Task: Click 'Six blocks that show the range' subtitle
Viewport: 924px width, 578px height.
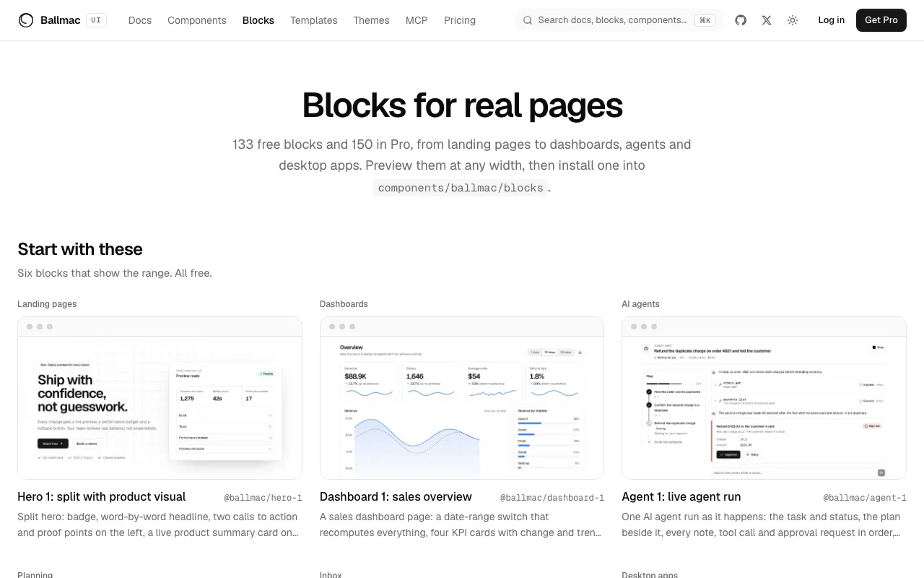Action: [x=115, y=273]
